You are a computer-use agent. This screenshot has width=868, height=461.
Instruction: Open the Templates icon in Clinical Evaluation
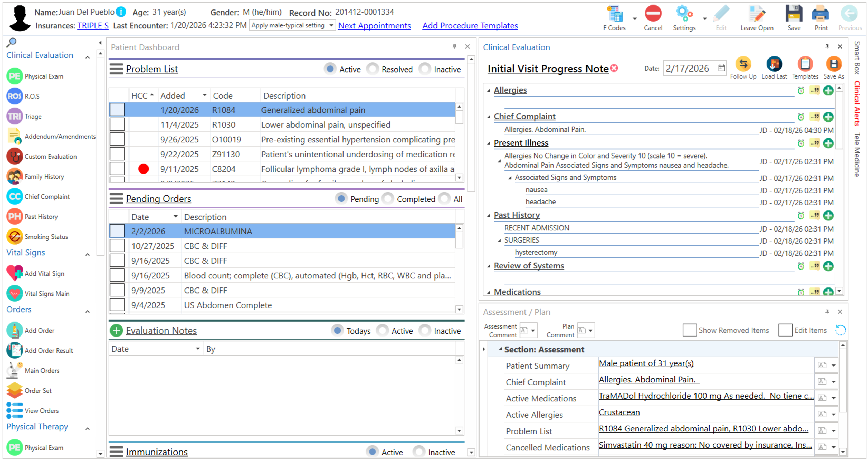[805, 64]
